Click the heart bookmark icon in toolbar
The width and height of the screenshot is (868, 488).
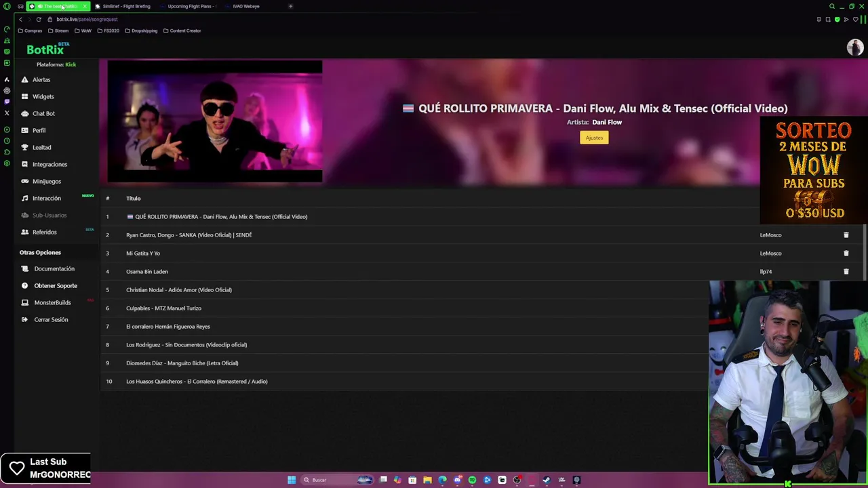coord(856,20)
